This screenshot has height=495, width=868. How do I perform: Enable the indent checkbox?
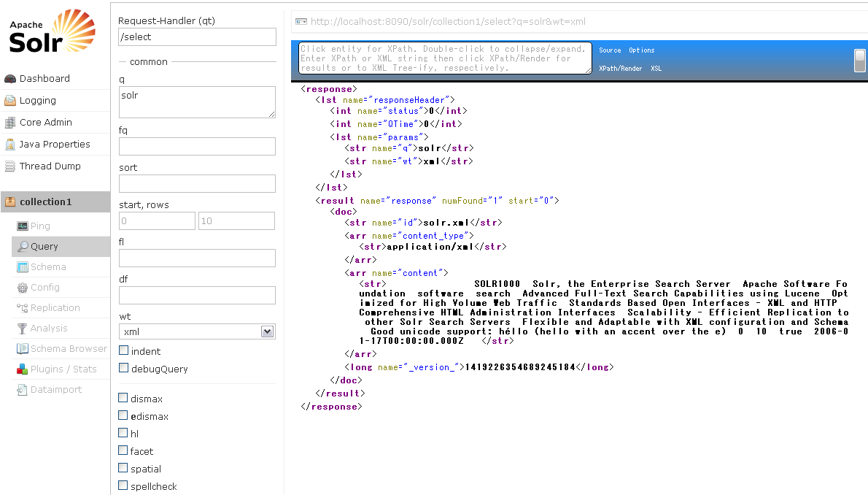[123, 350]
